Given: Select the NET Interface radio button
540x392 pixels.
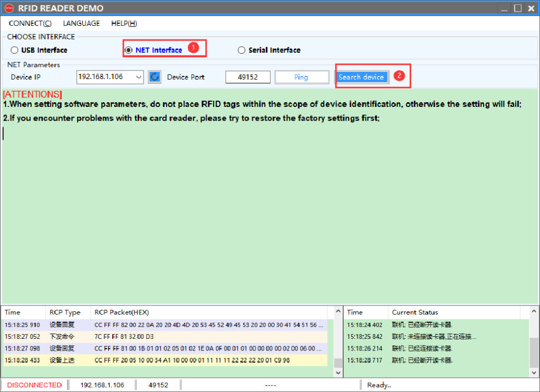Looking at the screenshot, I should 129,50.
